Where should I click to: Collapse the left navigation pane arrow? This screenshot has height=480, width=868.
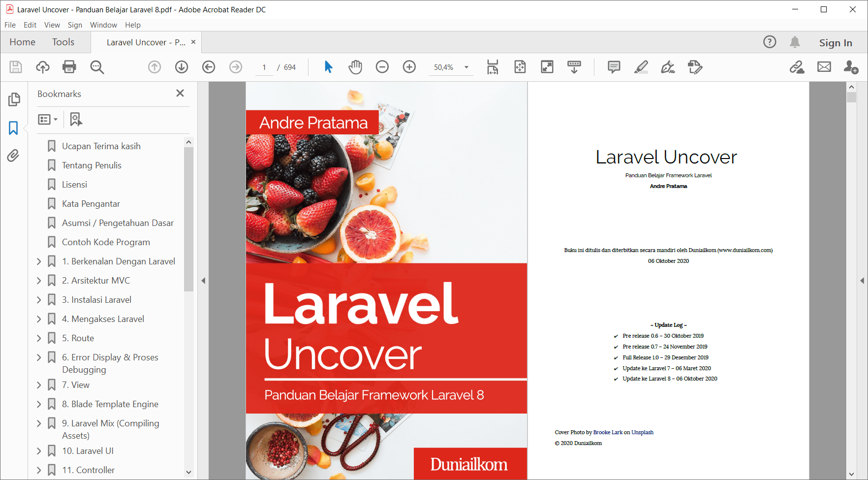click(x=203, y=281)
